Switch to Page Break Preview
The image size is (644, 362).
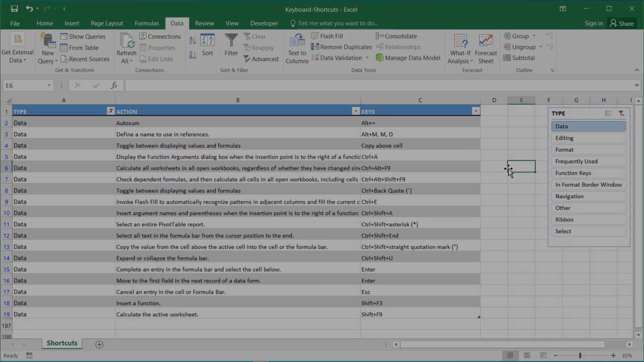(543, 355)
